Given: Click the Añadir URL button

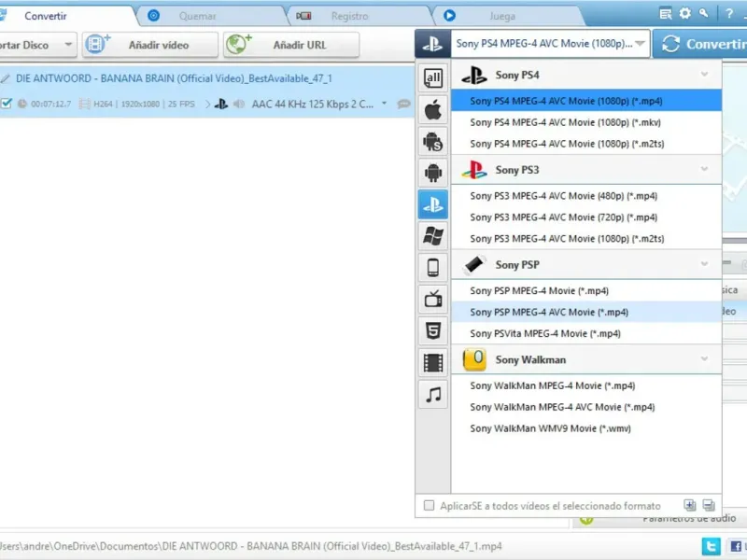Looking at the screenshot, I should click(x=291, y=45).
